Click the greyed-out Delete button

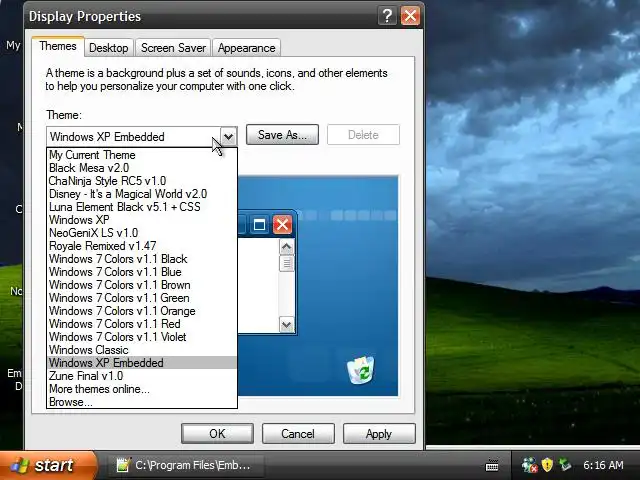coord(363,135)
